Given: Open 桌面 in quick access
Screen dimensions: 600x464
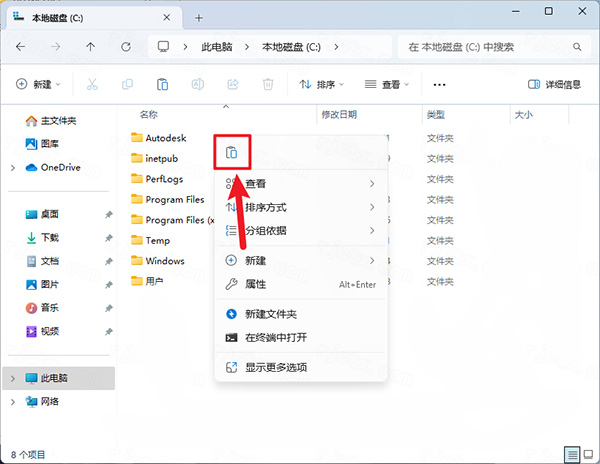Looking at the screenshot, I should pos(42,214).
